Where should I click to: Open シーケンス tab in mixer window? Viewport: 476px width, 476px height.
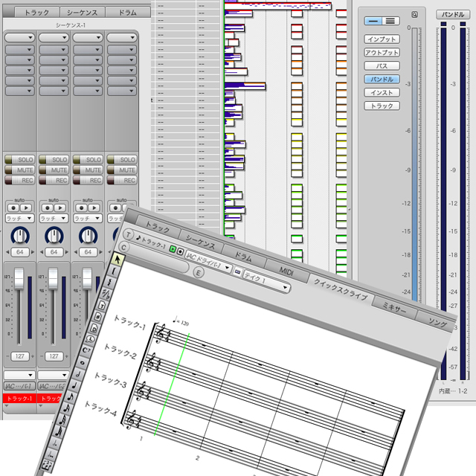[83, 13]
